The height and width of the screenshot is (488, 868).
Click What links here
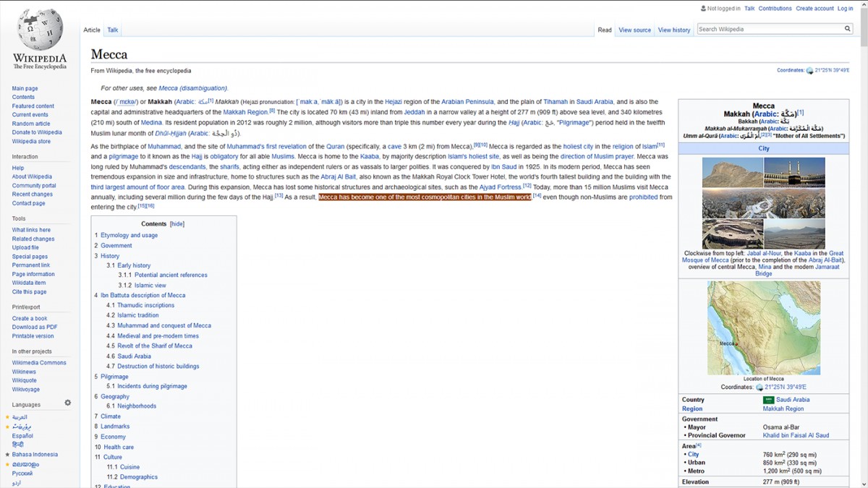(x=31, y=230)
